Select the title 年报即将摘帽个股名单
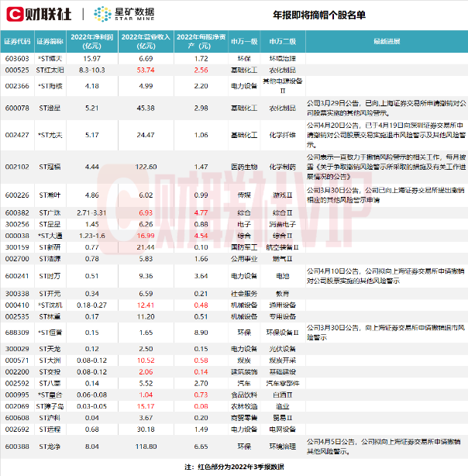This screenshot has height=476, width=468. tap(319, 15)
